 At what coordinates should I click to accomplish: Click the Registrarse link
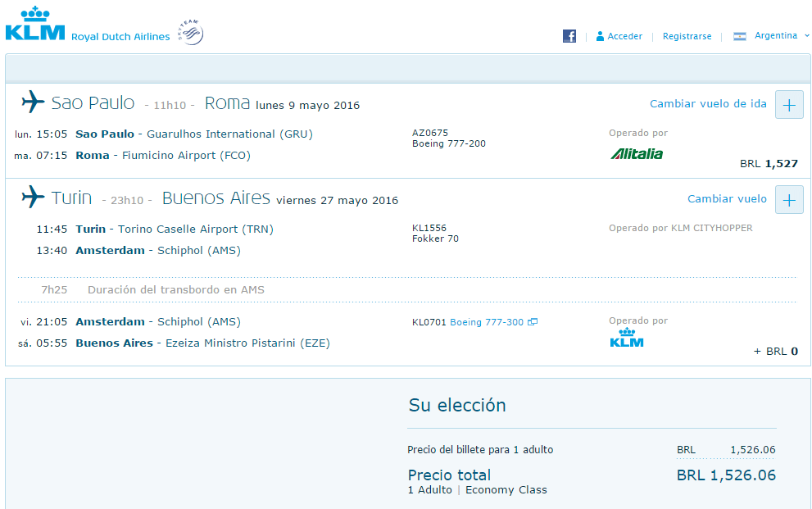pyautogui.click(x=687, y=36)
